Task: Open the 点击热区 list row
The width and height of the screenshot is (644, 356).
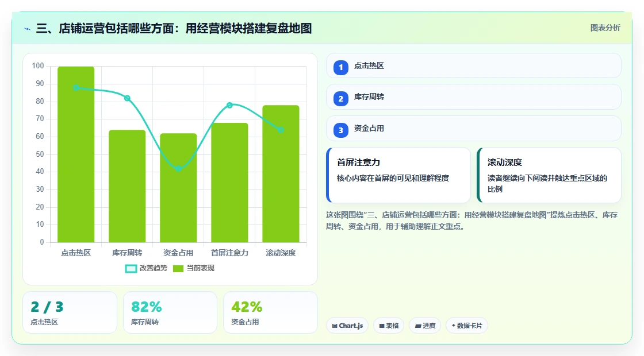Action: pyautogui.click(x=474, y=65)
